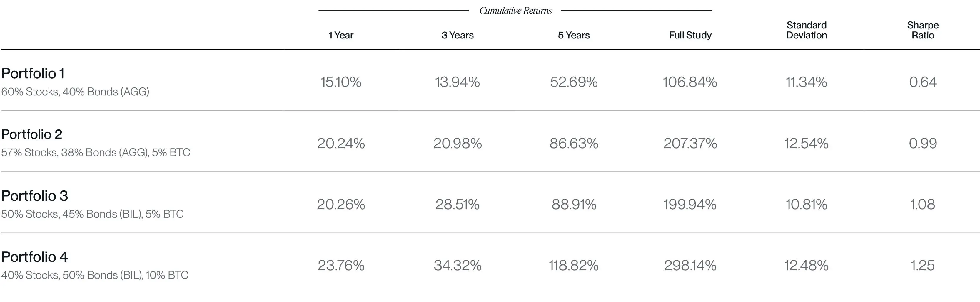Click the 1 Year column header

coord(341,35)
